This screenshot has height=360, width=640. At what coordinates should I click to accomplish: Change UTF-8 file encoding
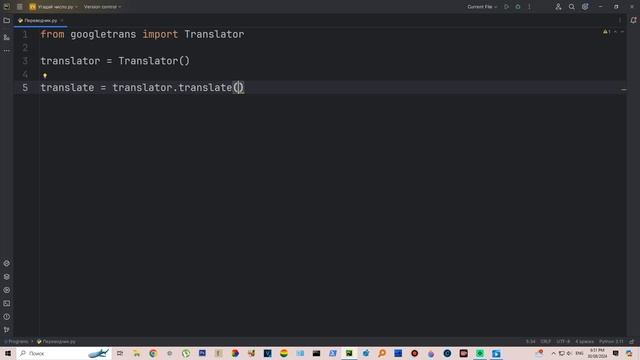click(563, 342)
